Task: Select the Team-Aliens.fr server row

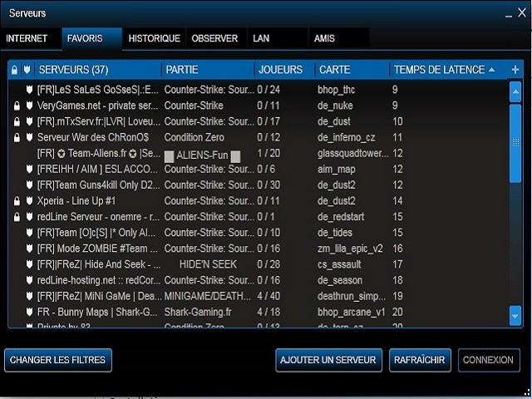Action: click(258, 154)
